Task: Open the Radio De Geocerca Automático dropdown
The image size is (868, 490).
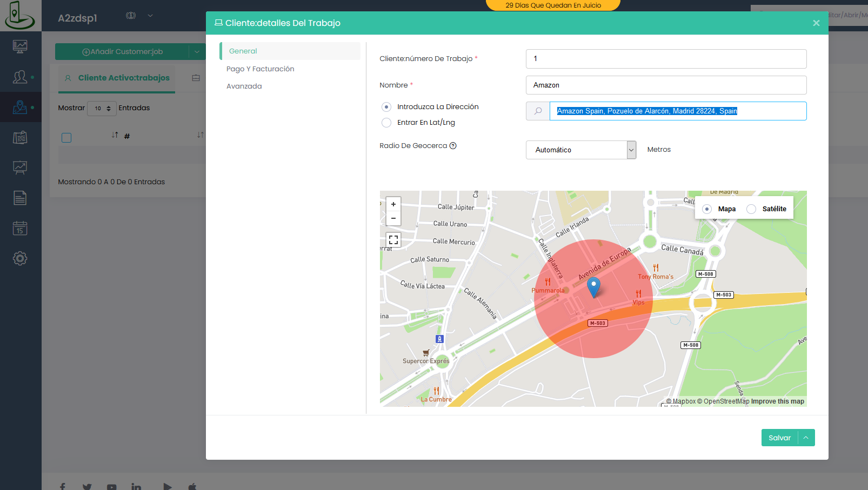Action: 581,150
